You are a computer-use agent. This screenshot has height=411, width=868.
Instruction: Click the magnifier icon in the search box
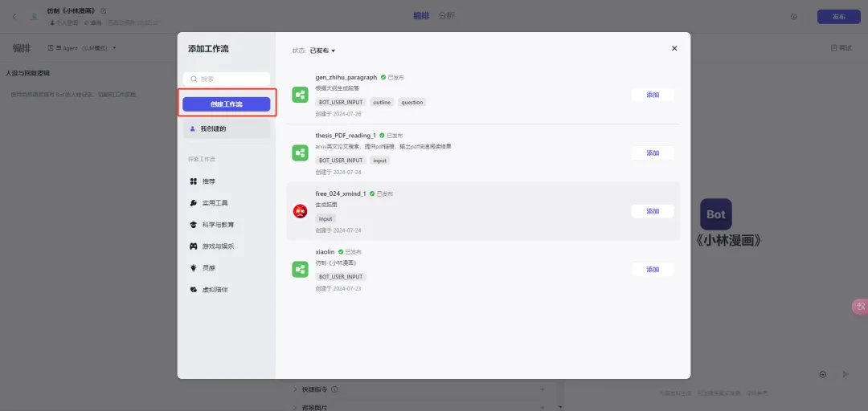[x=194, y=79]
